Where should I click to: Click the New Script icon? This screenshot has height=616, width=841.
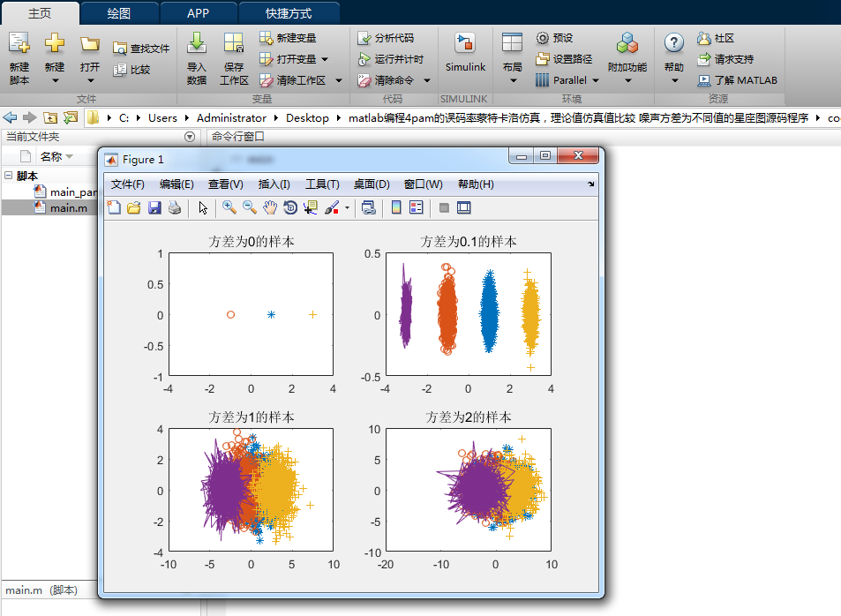pos(19,43)
